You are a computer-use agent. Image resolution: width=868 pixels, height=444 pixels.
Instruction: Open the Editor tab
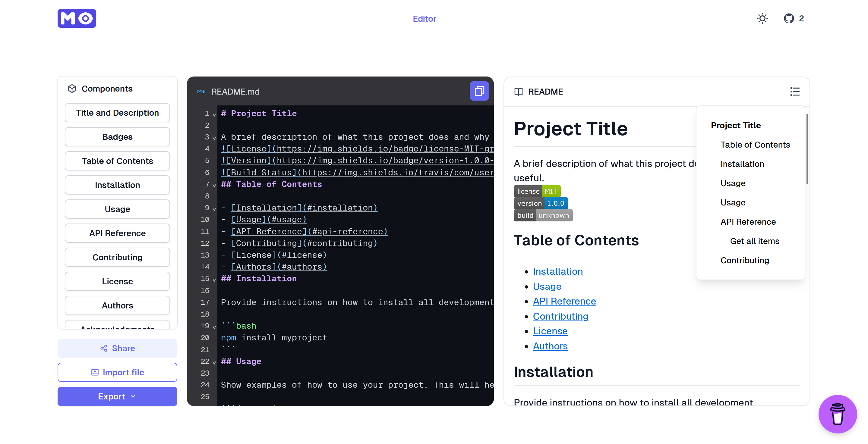point(424,19)
